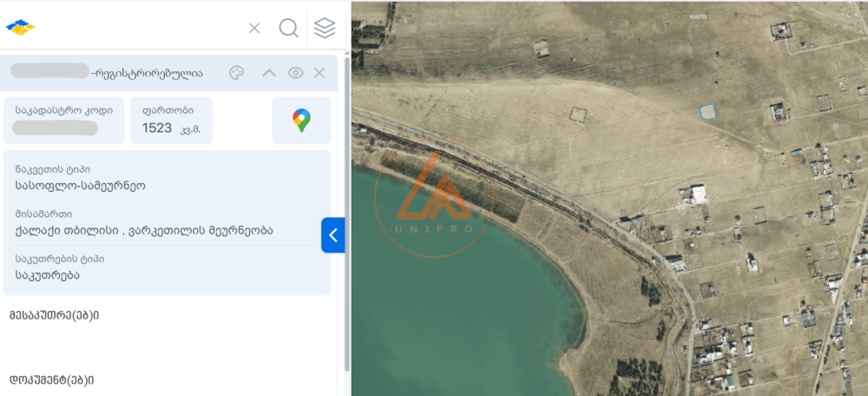Click the side panel vertical scrollbar
Image resolution: width=868 pixels, height=396 pixels.
coord(346,208)
